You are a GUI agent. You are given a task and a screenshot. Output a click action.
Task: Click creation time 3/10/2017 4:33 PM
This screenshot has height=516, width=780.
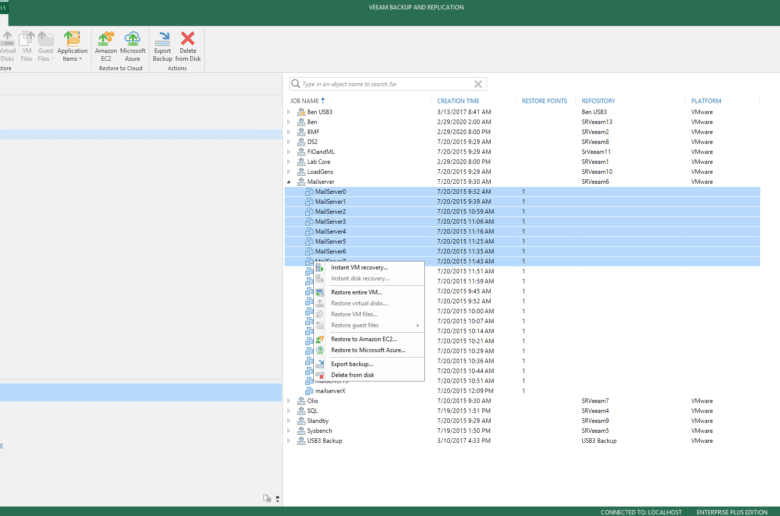[x=464, y=441]
